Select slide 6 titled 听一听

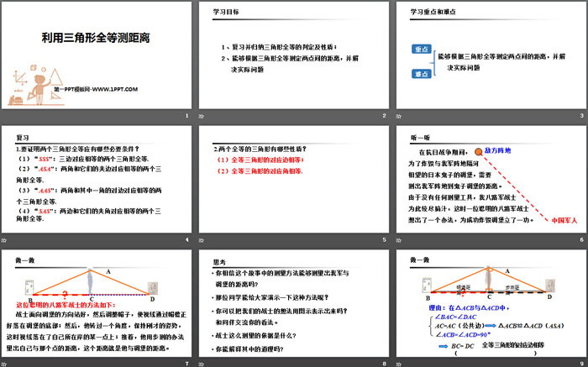click(491, 179)
